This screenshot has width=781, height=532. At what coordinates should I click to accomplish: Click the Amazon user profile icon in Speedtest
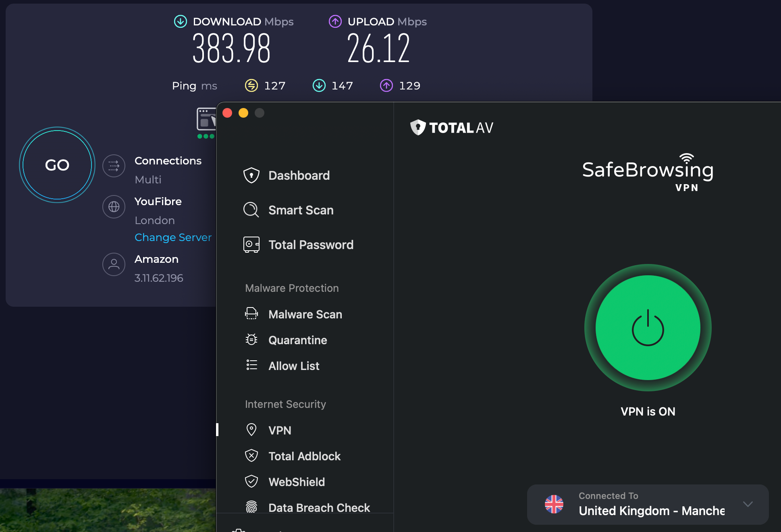114,264
